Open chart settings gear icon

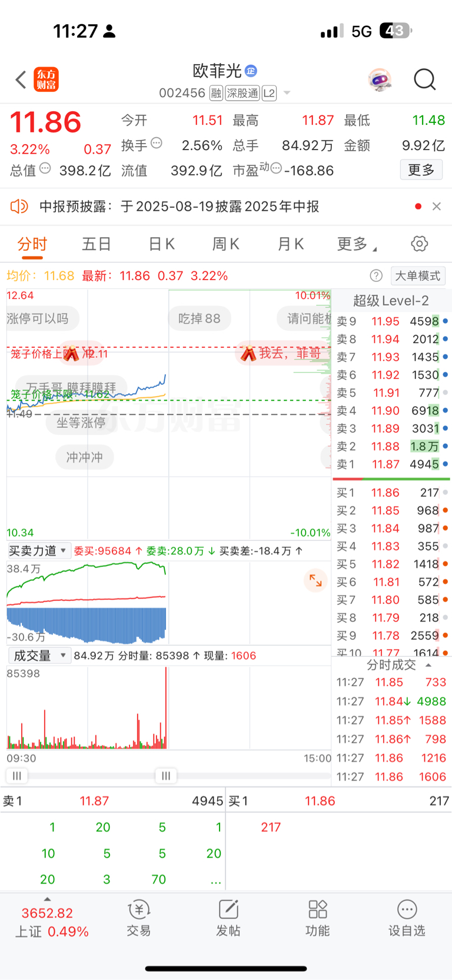419,244
